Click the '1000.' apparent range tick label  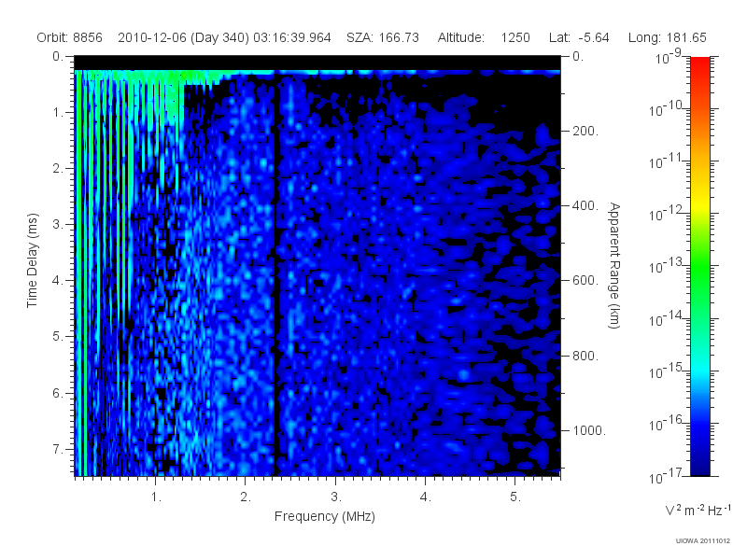589,430
